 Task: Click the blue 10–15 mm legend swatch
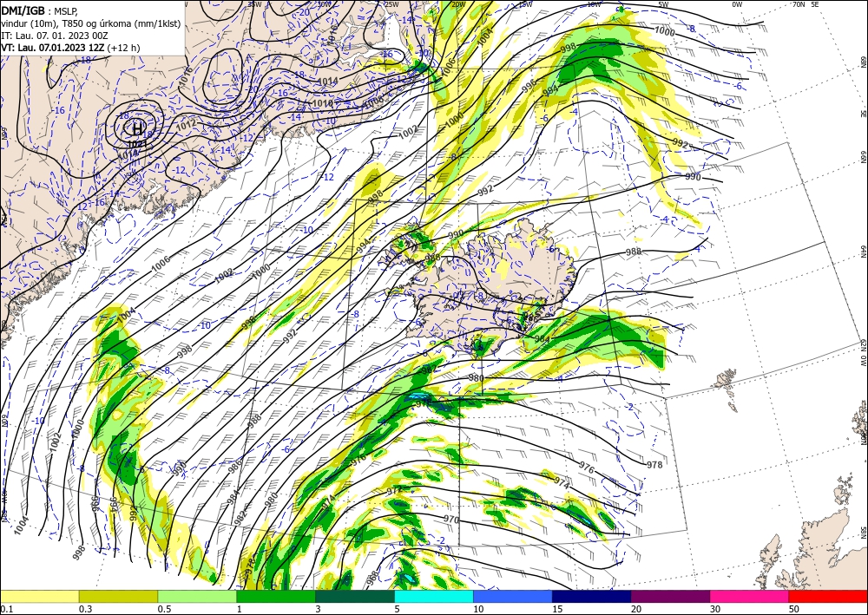pyautogui.click(x=513, y=596)
